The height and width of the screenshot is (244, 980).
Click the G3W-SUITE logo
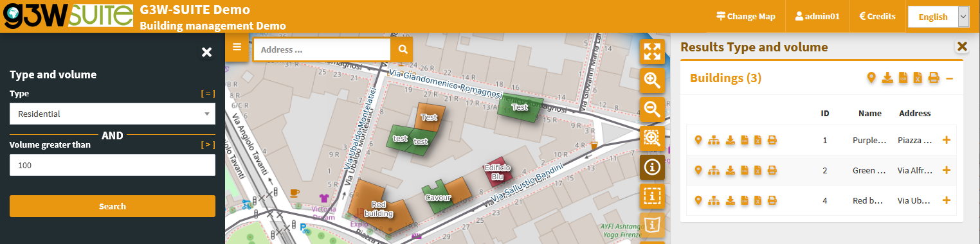[68, 16]
